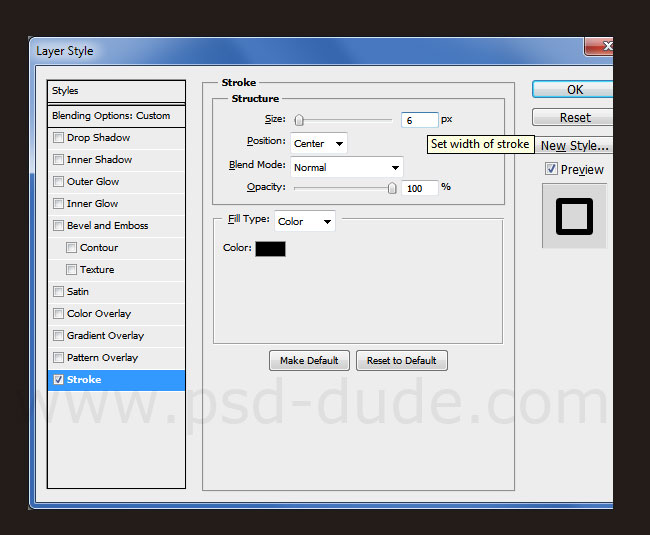This screenshot has width=650, height=535.
Task: Open the Fill Type dropdown
Action: click(304, 221)
